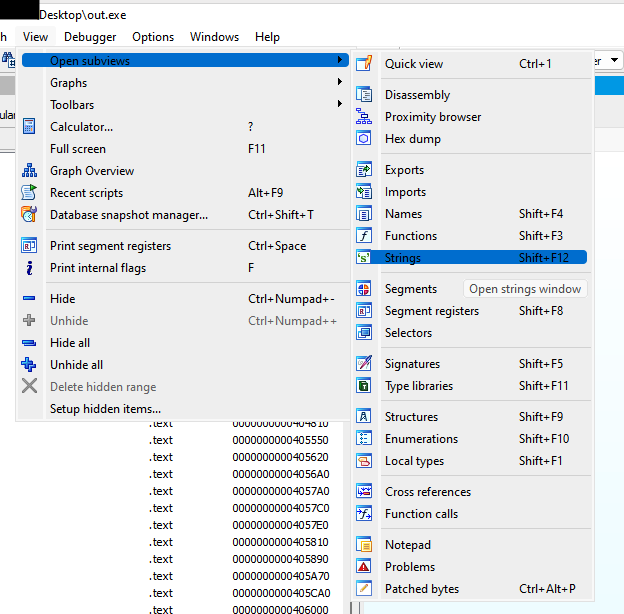Select address 0000000000405A70 row
Viewport: 624px width, 614px height.
(280, 576)
